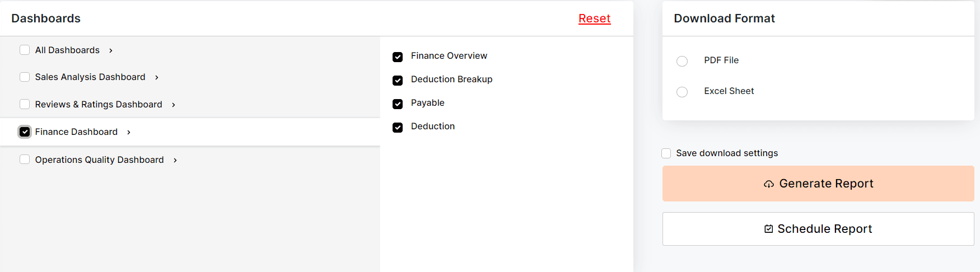Expand the All Dashboards chevron
980x272 pixels.
[x=111, y=50]
